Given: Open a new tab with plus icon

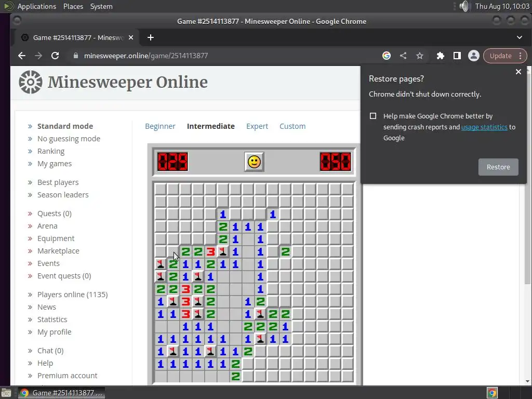Looking at the screenshot, I should click(x=151, y=37).
